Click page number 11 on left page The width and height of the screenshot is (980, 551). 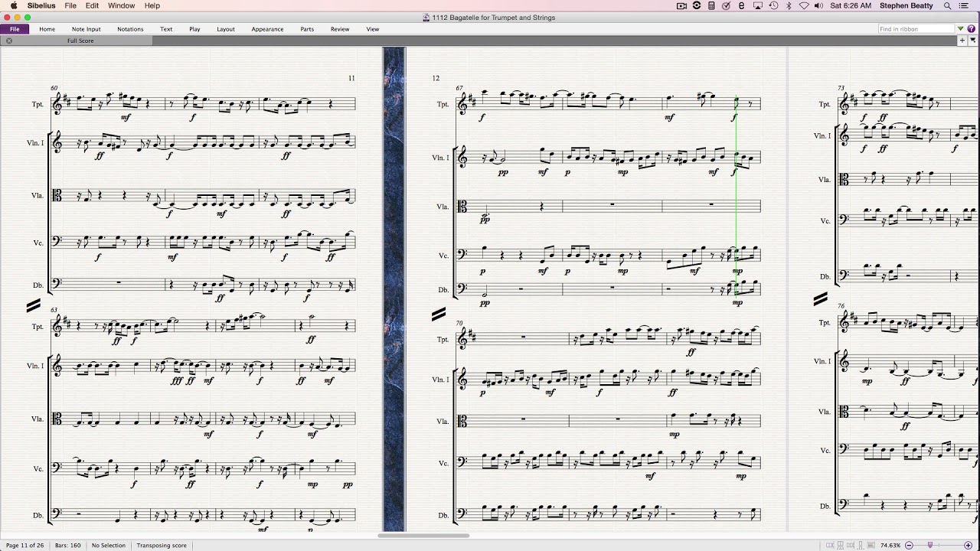[351, 78]
